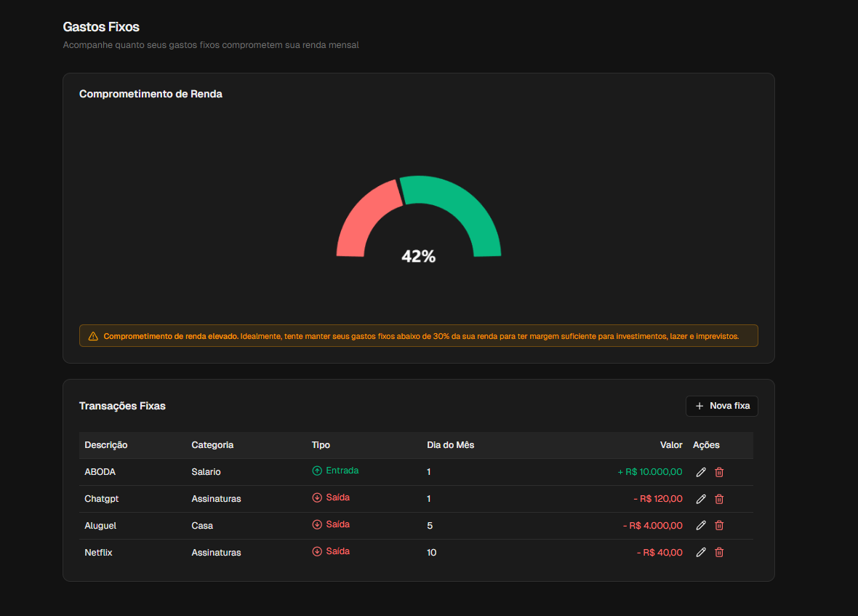Click the 42% gauge value
Viewport: 858px width, 616px height.
click(x=419, y=256)
